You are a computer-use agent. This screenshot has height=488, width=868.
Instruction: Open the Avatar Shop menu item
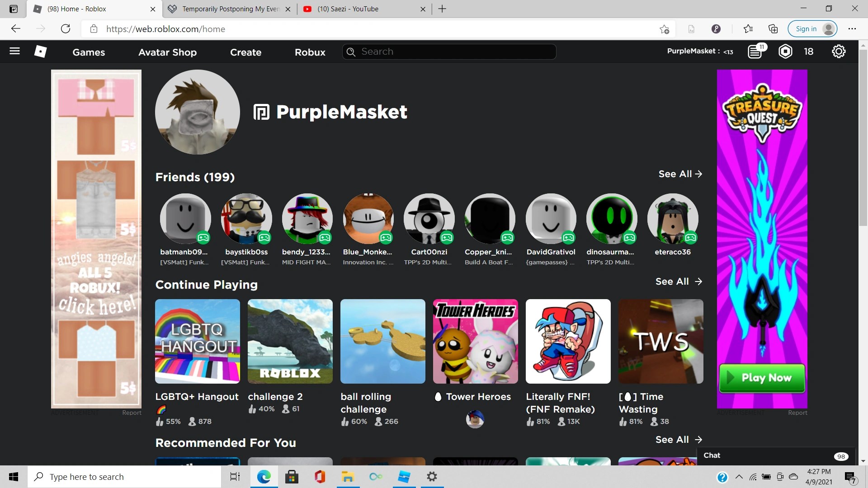(167, 52)
